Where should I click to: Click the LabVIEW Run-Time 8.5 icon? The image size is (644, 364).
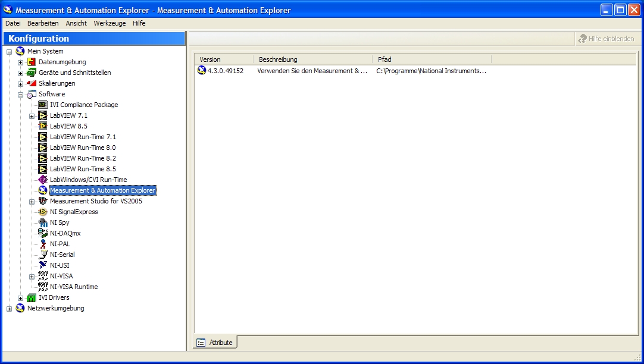[x=43, y=169]
